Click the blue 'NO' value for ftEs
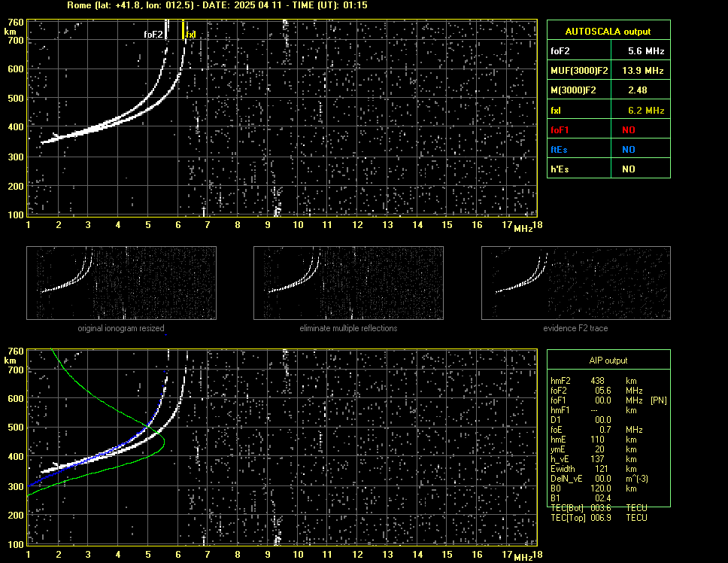 (629, 150)
